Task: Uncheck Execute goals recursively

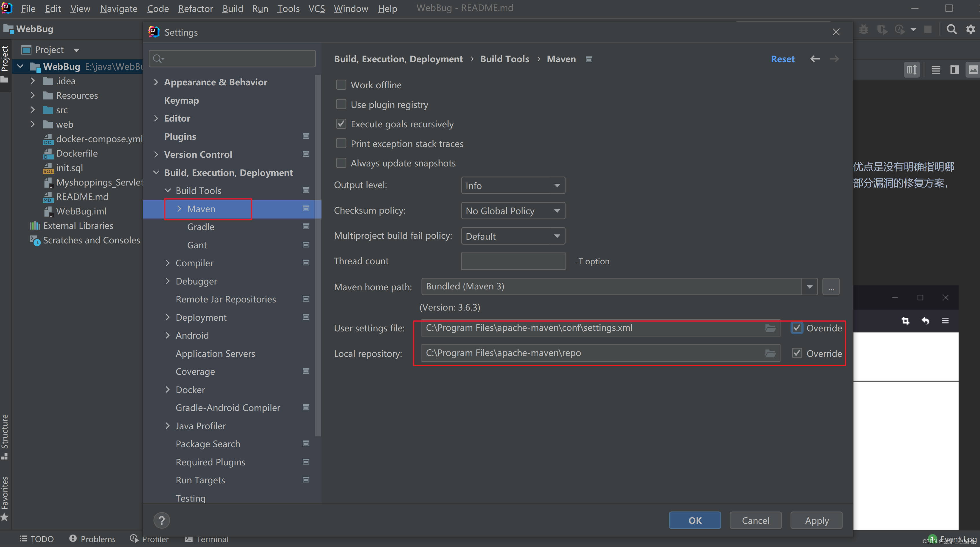Action: (341, 124)
